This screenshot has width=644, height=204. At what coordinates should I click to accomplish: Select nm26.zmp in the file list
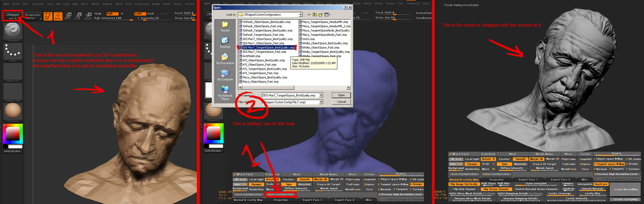307,39
